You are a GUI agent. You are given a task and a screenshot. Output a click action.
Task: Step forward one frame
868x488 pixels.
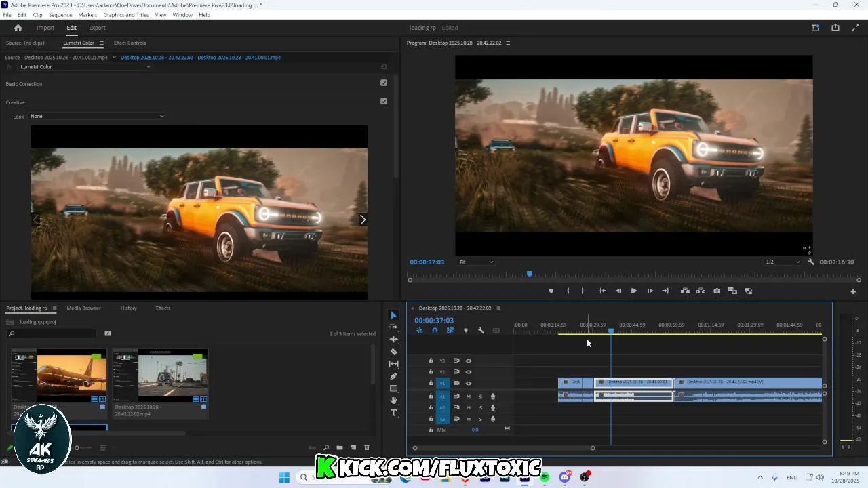point(650,291)
